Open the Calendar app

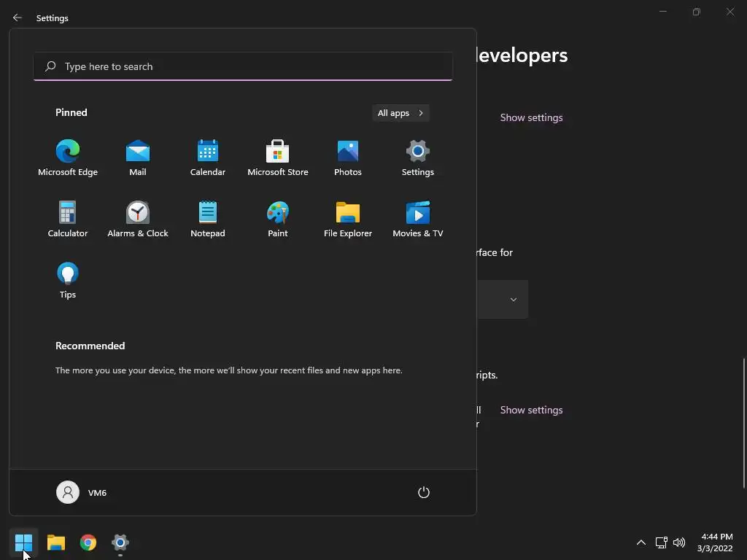pyautogui.click(x=208, y=158)
